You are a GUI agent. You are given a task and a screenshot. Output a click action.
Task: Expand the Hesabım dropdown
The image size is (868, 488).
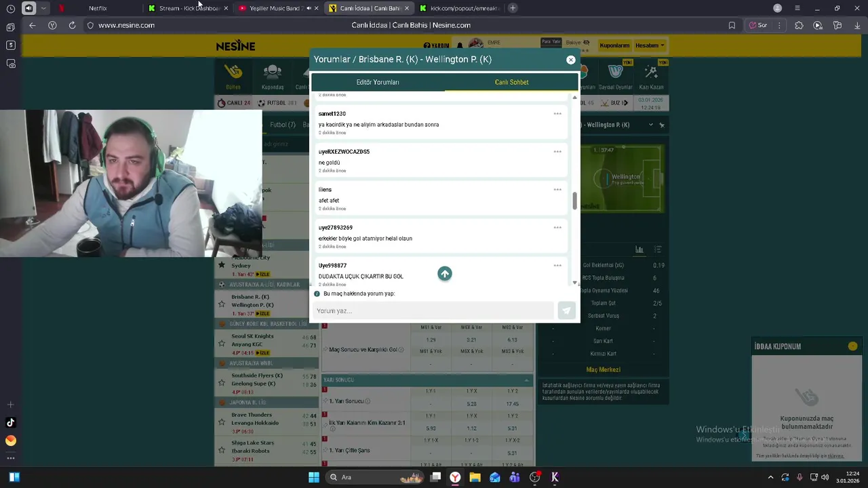[650, 45]
